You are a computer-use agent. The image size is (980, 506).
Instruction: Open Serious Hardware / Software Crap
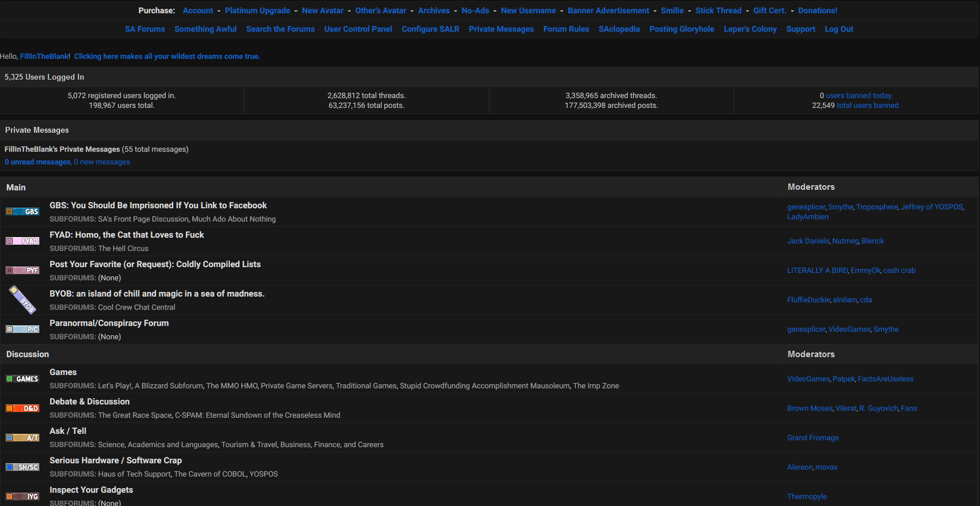click(115, 460)
